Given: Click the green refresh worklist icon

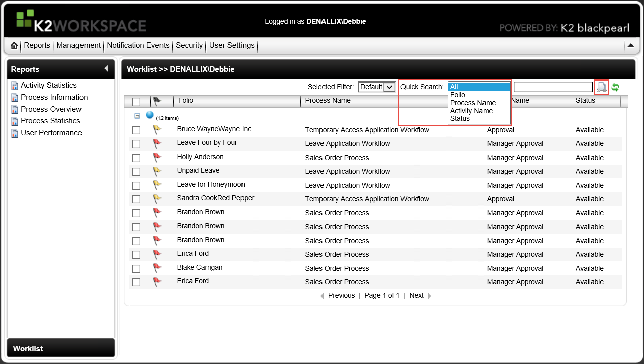Looking at the screenshot, I should click(615, 87).
